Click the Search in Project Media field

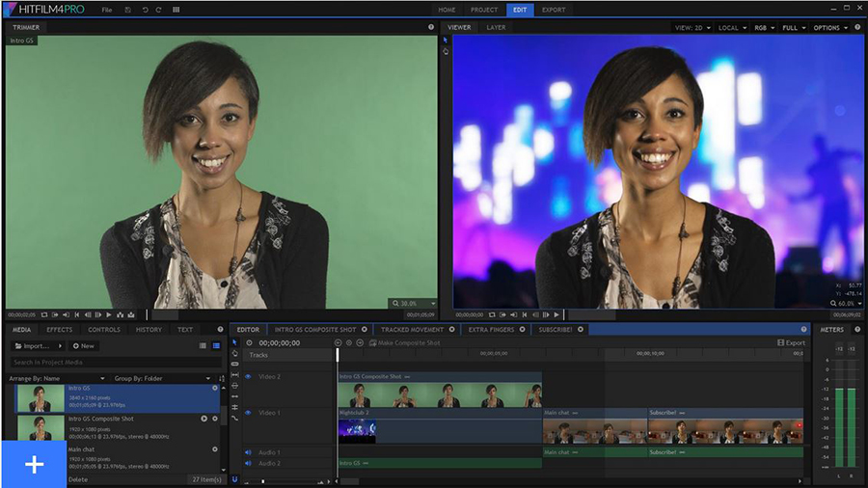(106, 363)
